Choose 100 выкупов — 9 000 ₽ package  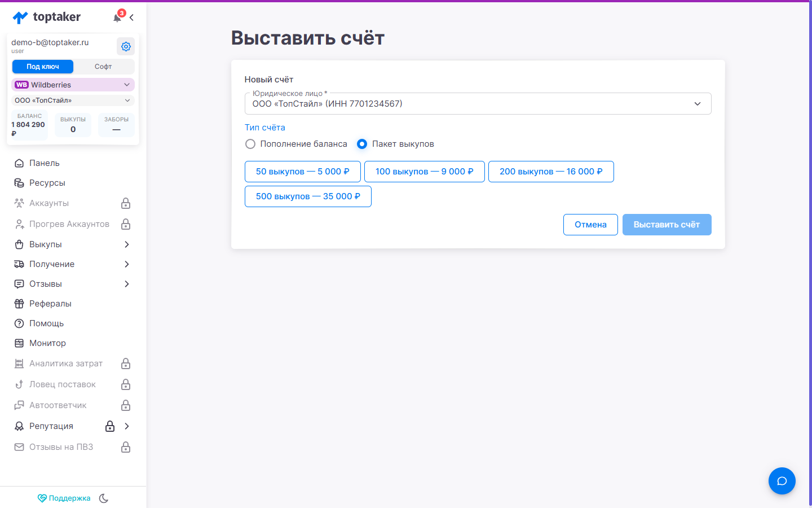[x=425, y=172]
